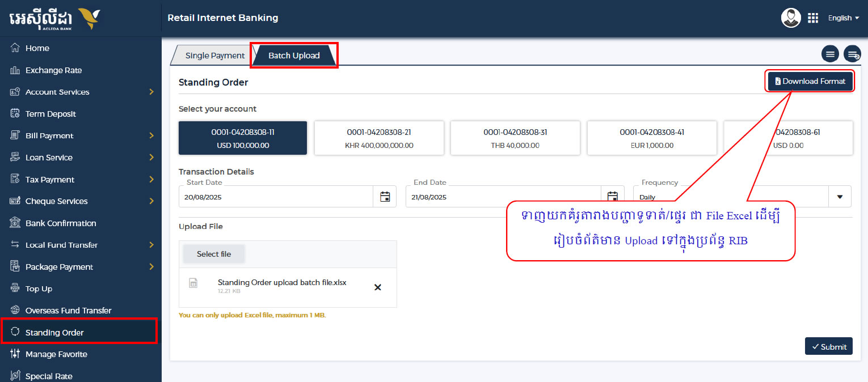Click the list menu icon at top right

pos(830,54)
